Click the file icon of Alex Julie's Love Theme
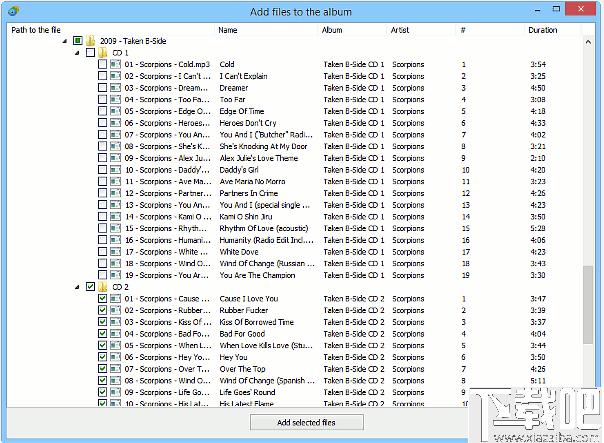The width and height of the screenshot is (604, 443). tap(115, 158)
